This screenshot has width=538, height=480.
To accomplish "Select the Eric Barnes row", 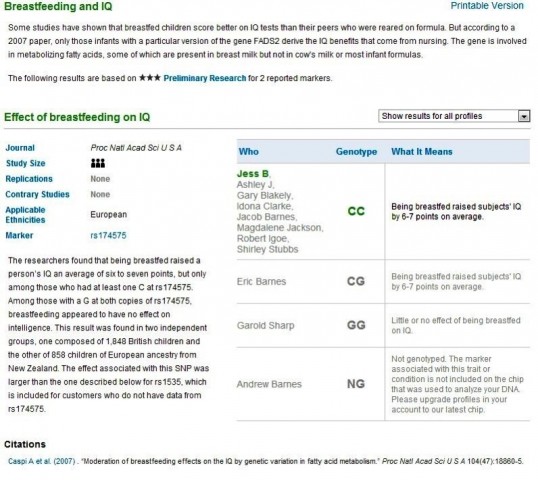I will 383,281.
